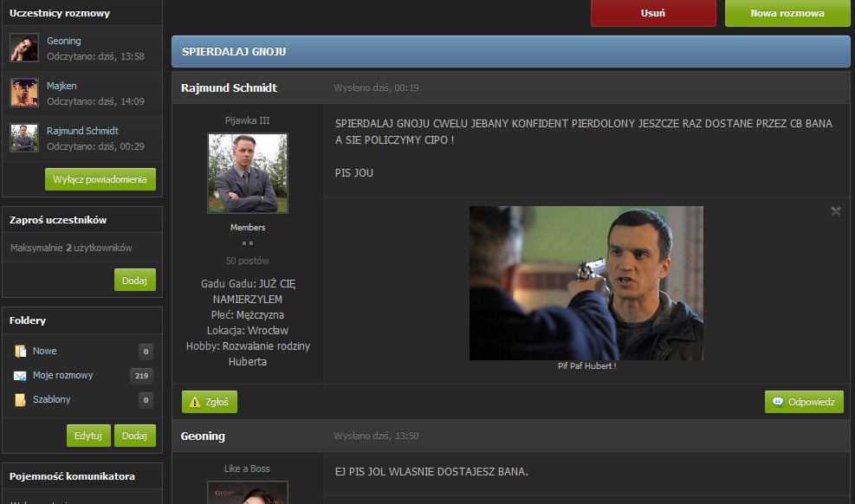Close the signature with the X icon
The width and height of the screenshot is (855, 504).
click(x=835, y=210)
